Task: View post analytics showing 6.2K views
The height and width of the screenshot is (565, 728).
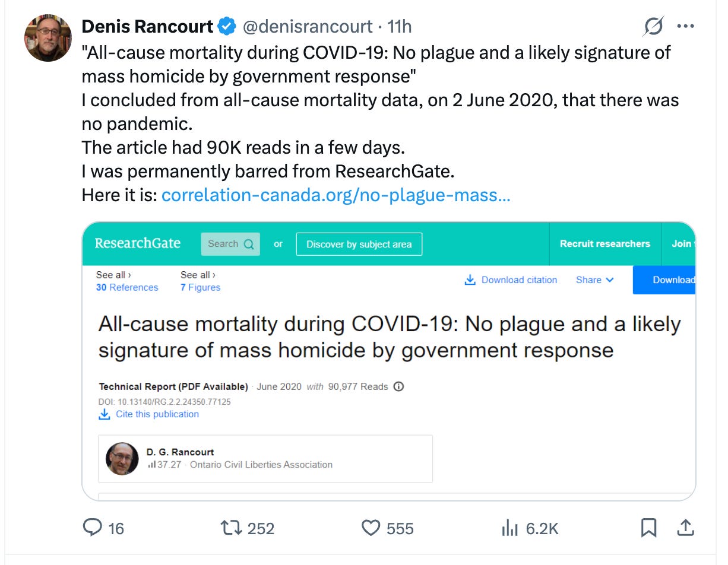Action: tap(509, 528)
